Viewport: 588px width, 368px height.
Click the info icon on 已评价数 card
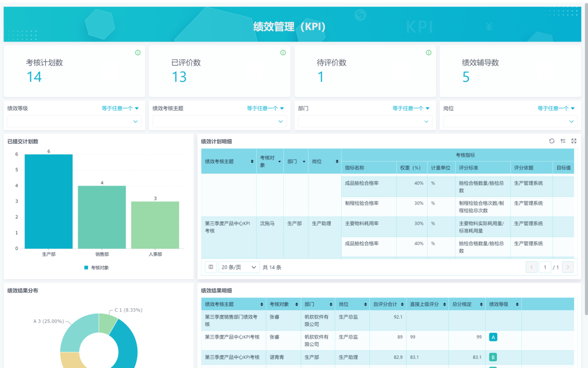(283, 53)
